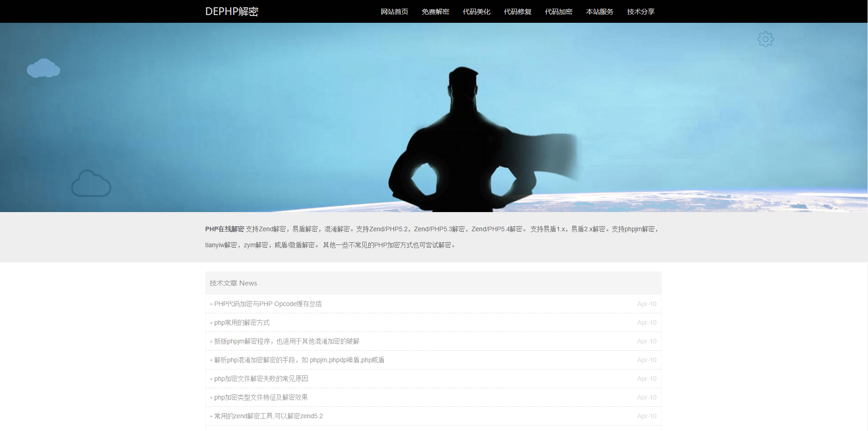
Task: Open article PHP代码加密与PHP Opcode缓存总结
Action: (x=268, y=304)
